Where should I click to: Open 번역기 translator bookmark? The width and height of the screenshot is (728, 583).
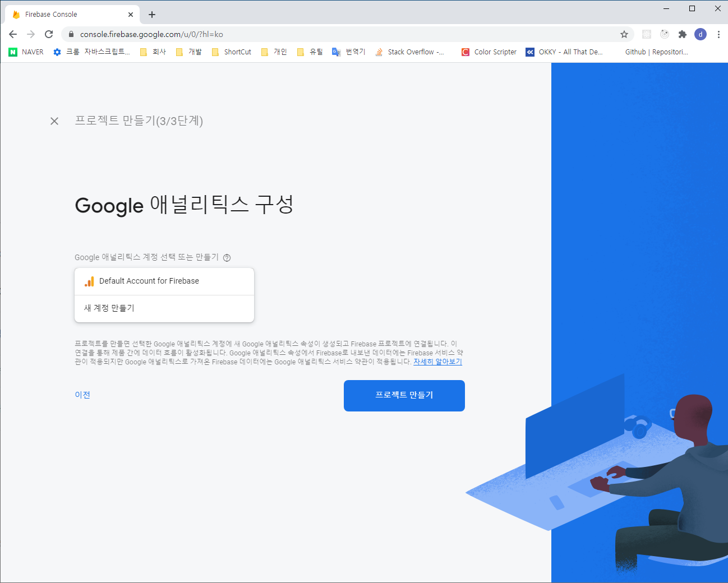tap(349, 52)
